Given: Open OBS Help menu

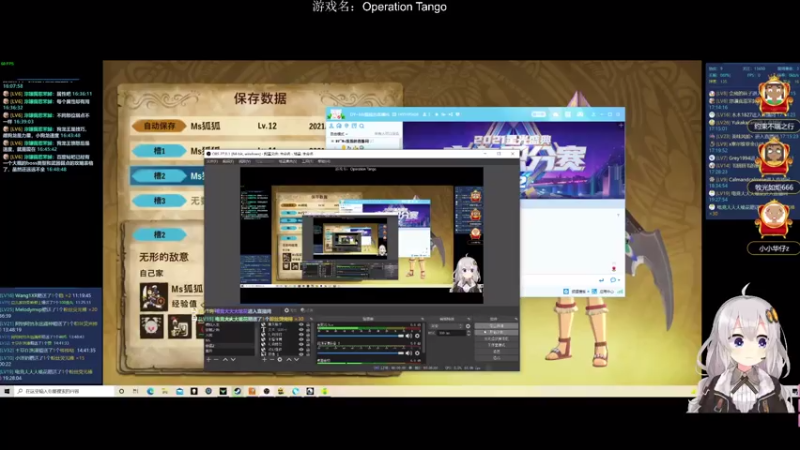Looking at the screenshot, I should (x=323, y=161).
